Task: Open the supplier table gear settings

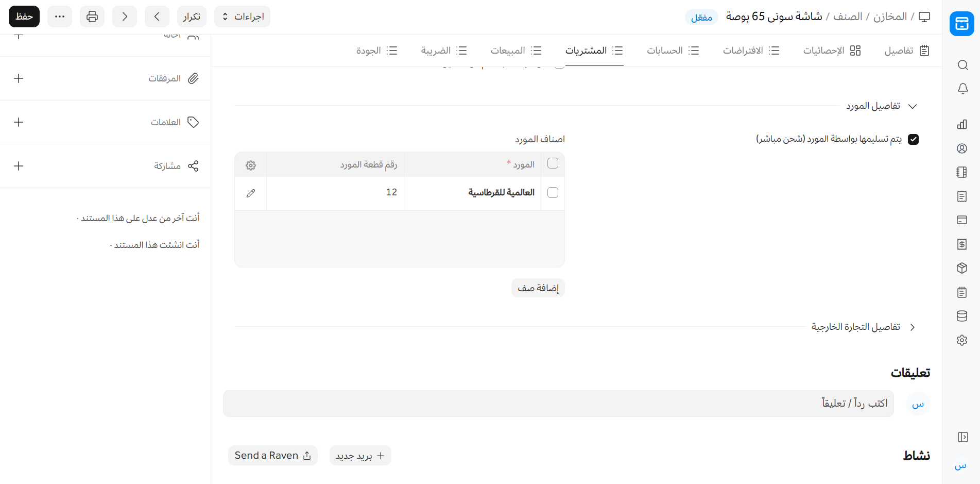Action: [251, 165]
